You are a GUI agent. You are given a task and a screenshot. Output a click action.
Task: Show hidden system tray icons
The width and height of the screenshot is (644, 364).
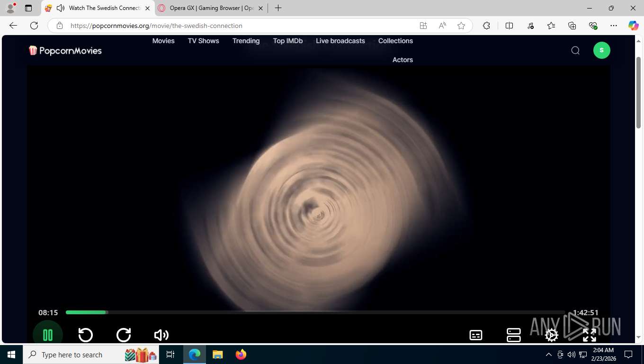click(549, 355)
